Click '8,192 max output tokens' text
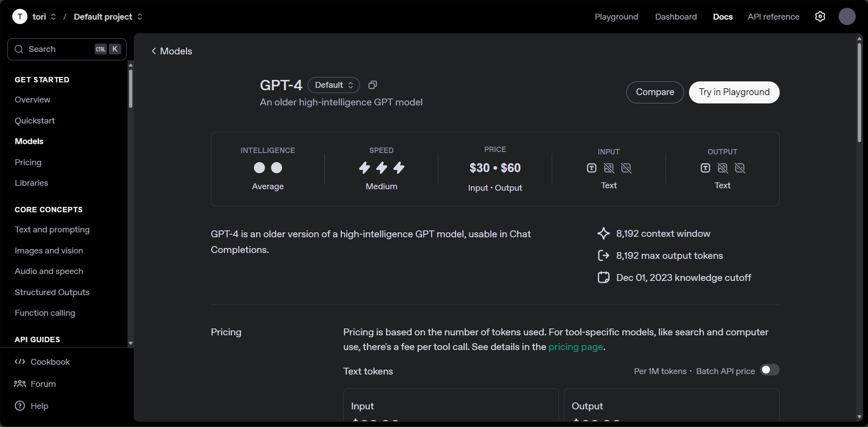The image size is (868, 427). [x=669, y=255]
